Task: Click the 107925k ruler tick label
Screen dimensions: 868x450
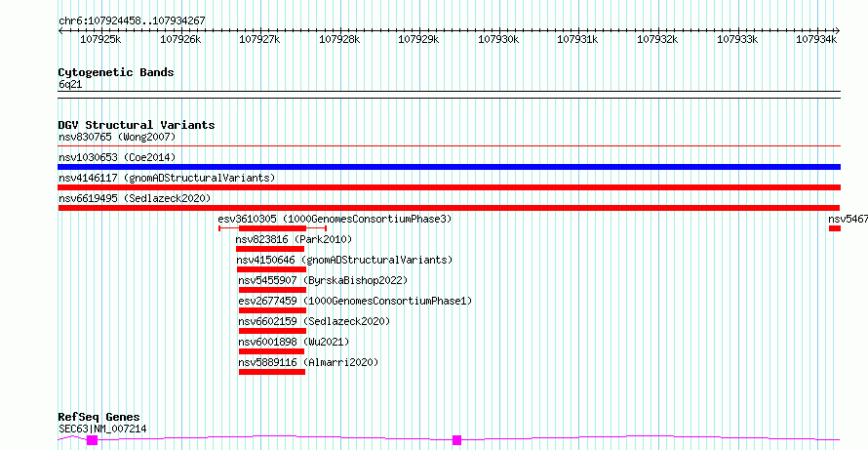Action: point(100,39)
